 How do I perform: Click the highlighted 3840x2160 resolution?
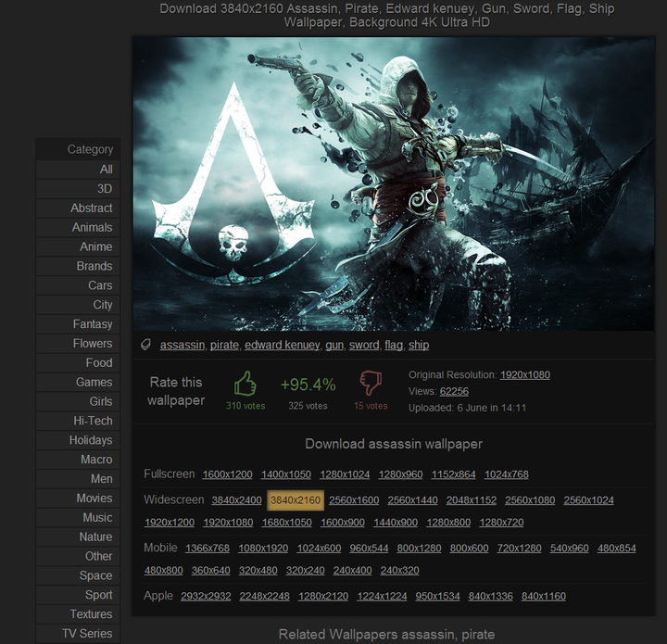296,500
